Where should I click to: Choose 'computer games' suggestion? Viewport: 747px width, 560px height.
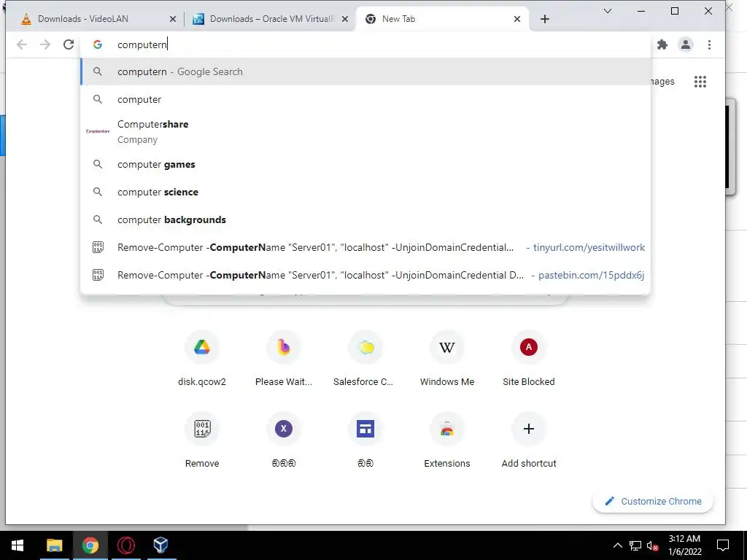365,164
